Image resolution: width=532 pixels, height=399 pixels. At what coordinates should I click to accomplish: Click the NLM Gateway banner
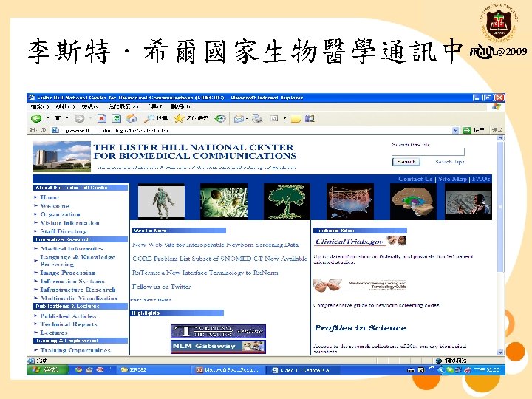pos(218,347)
